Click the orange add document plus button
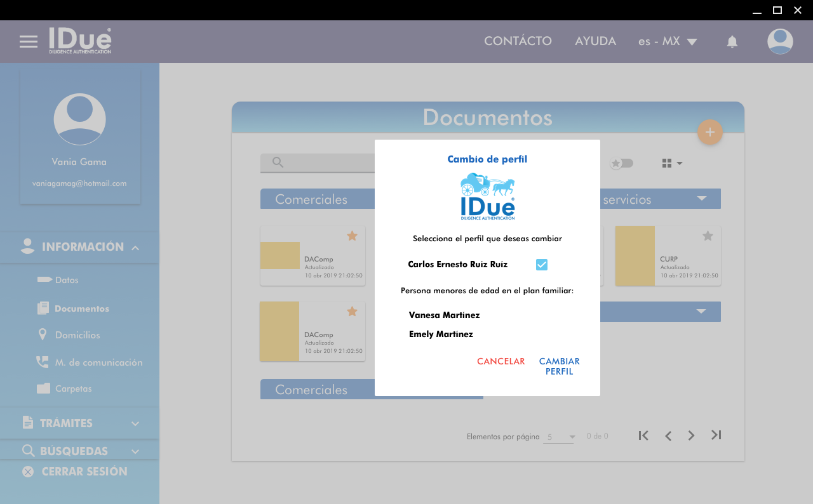Viewport: 813px width, 504px height. [x=709, y=132]
